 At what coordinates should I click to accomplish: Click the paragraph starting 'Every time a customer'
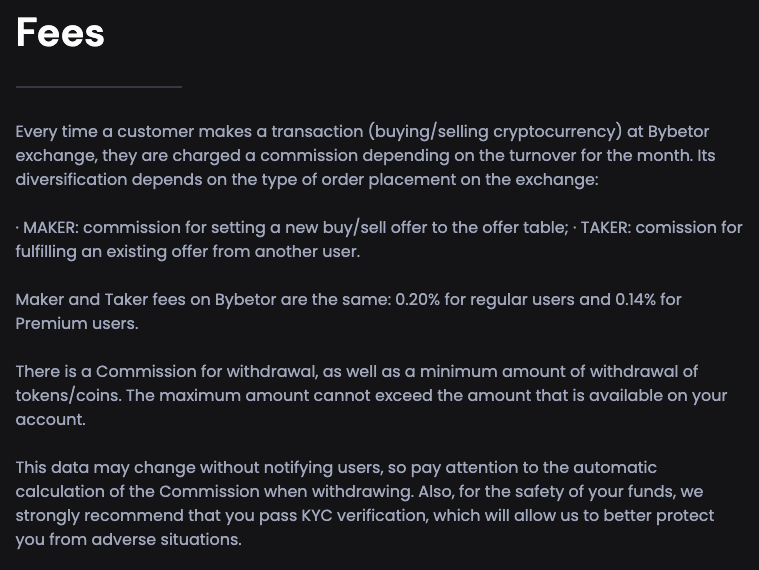click(x=365, y=155)
